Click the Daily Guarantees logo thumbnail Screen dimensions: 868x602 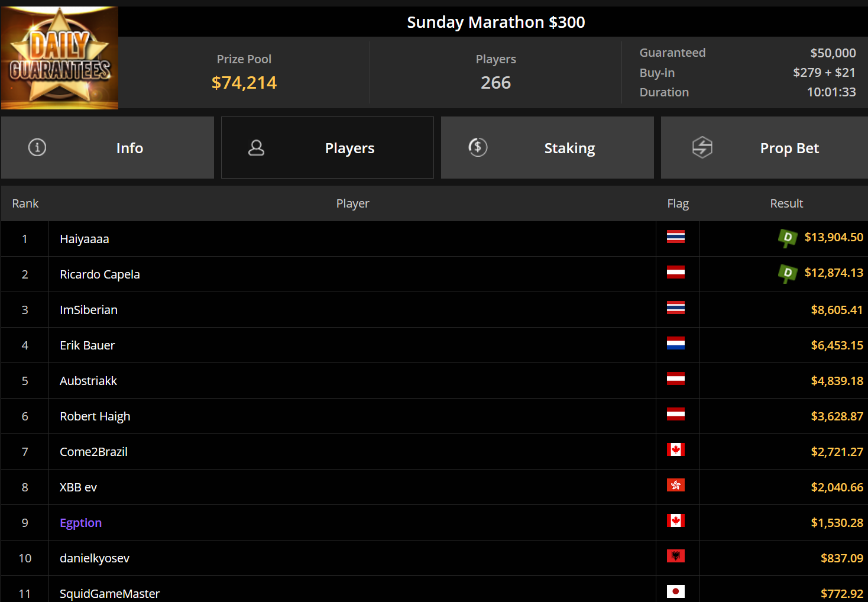[60, 58]
